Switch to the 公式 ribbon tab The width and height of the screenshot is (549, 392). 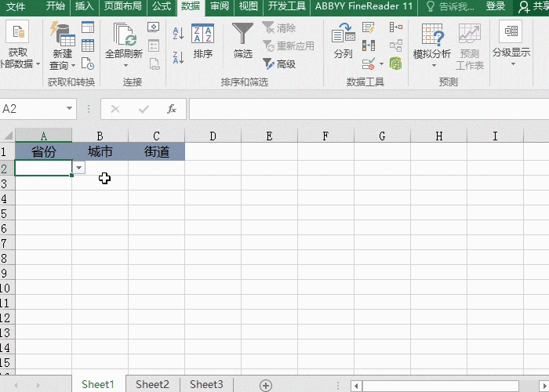[x=162, y=6]
